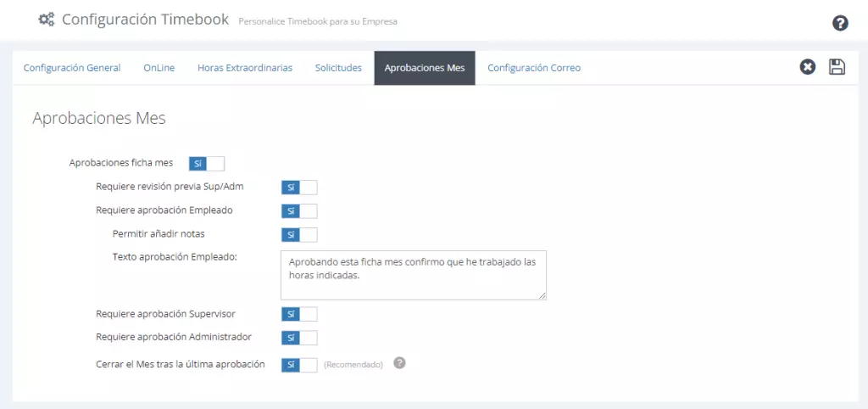The image size is (868, 409).
Task: Open the Configuración Correo tab
Action: 534,68
